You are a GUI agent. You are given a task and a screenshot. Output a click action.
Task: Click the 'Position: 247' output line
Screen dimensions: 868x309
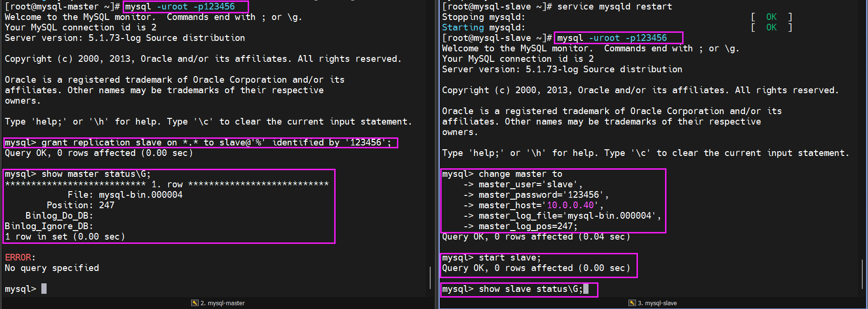click(x=80, y=205)
